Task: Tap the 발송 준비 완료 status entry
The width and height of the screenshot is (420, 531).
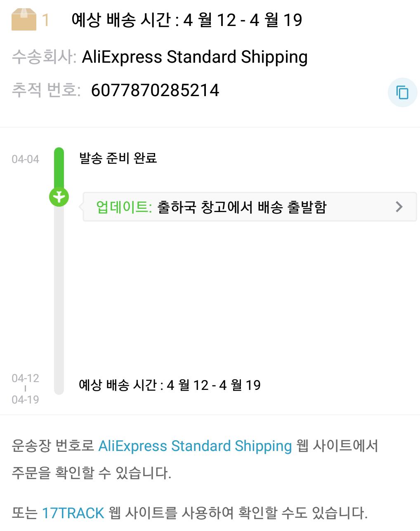Action: tap(118, 158)
